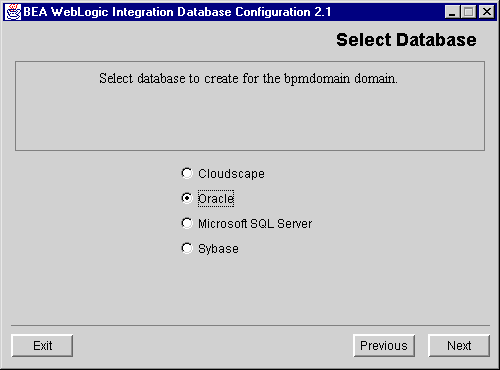Viewport: 500px width, 370px height.
Task: Click the focused Oracle label text
Action: point(216,199)
